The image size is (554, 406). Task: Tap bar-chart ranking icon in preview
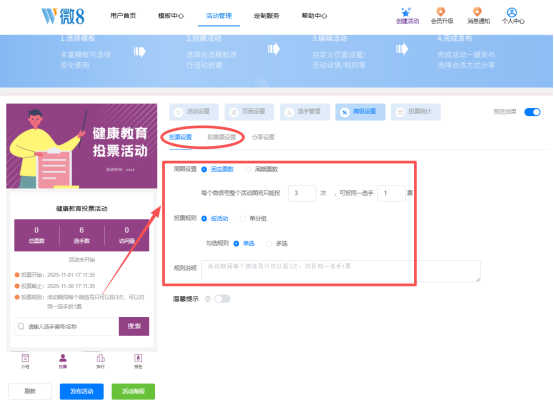101,358
